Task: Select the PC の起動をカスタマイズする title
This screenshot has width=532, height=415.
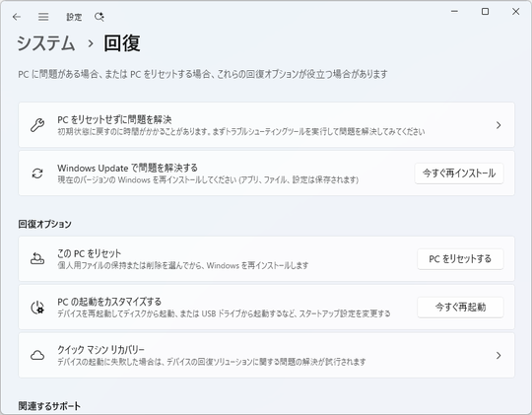Action: click(109, 302)
